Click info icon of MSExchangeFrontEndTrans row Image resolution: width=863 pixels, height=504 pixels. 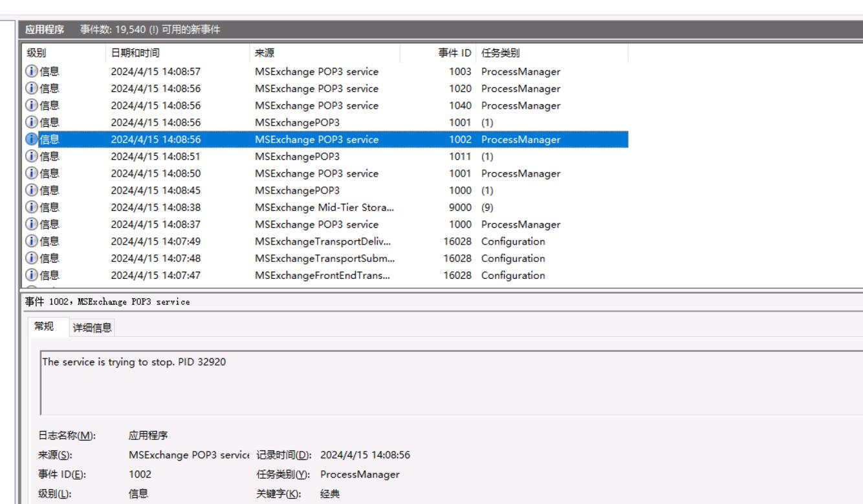tap(31, 276)
